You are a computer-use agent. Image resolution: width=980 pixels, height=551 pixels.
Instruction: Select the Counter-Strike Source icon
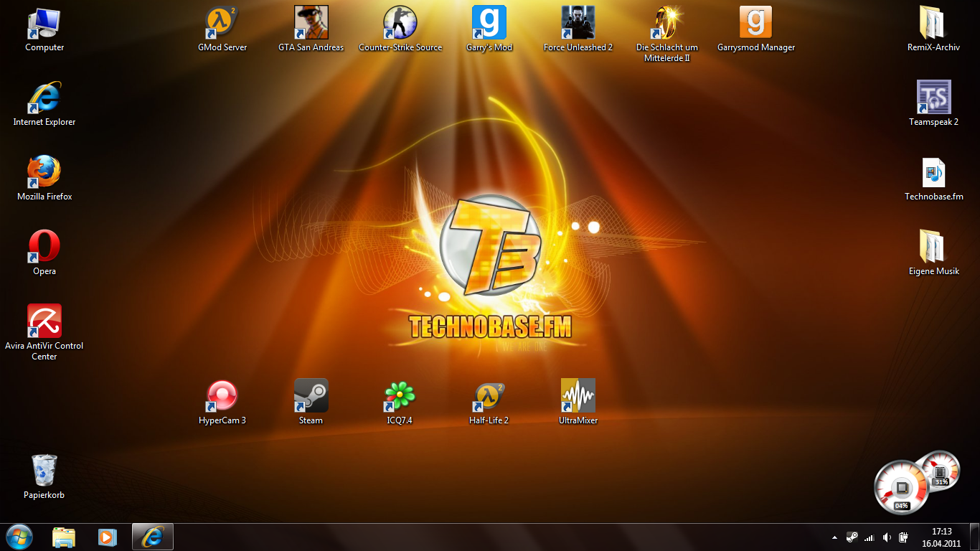point(400,24)
